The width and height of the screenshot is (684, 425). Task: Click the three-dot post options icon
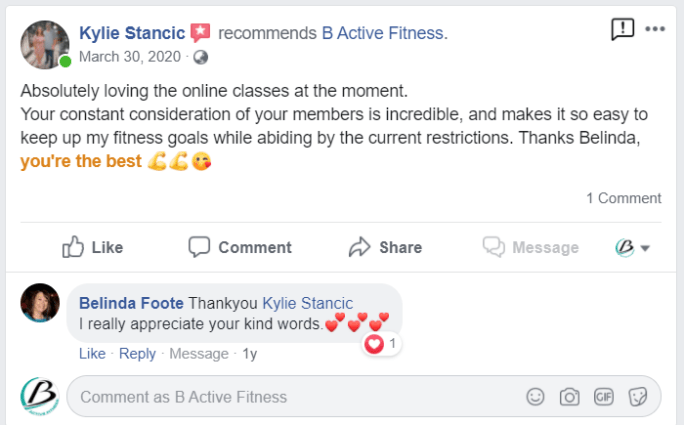tap(655, 29)
